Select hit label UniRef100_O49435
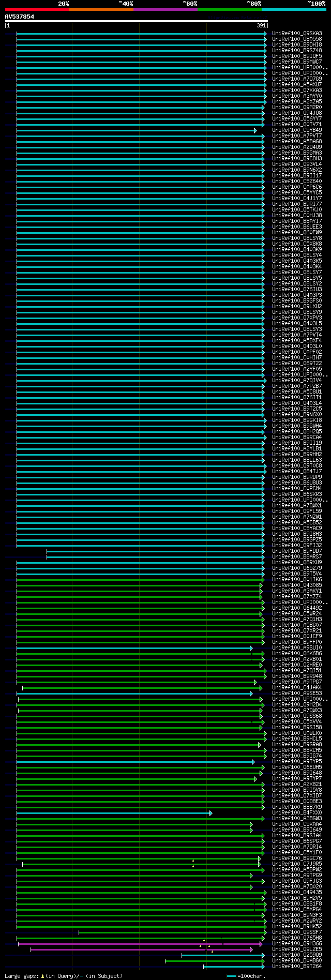Viewport: 331px width, 980px height. tap(297, 893)
